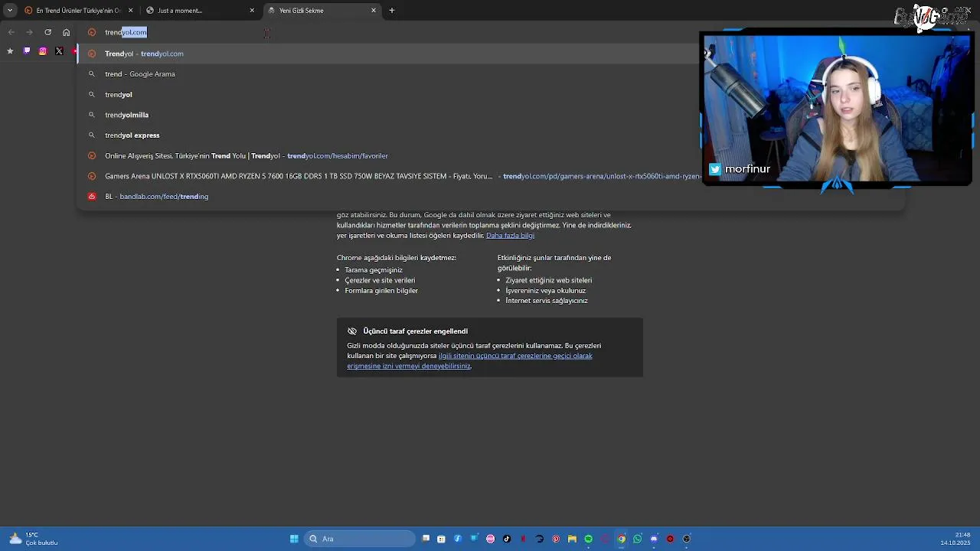Open the bookmarks star icon
This screenshot has width=980, height=551.
10,51
